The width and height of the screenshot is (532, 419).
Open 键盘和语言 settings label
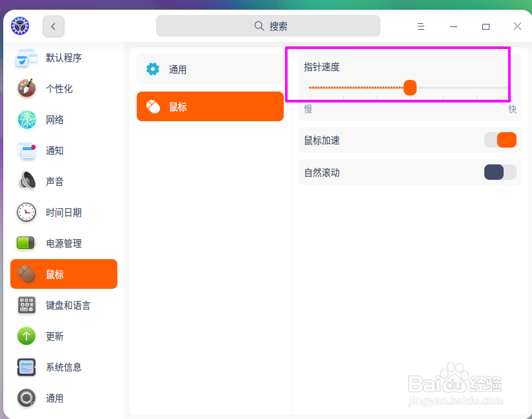click(x=68, y=306)
